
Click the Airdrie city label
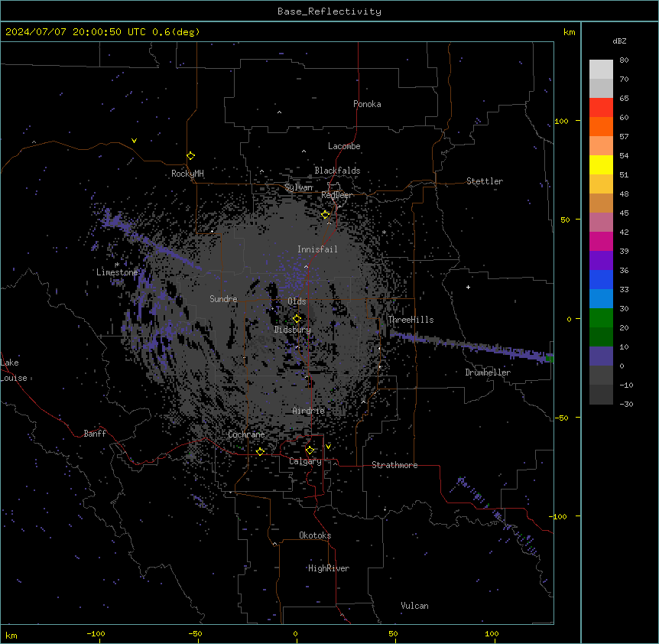tap(309, 411)
